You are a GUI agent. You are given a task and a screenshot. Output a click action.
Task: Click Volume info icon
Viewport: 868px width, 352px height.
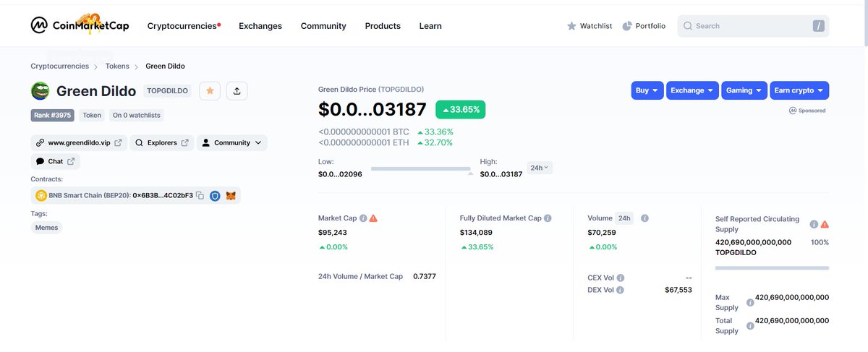(644, 218)
